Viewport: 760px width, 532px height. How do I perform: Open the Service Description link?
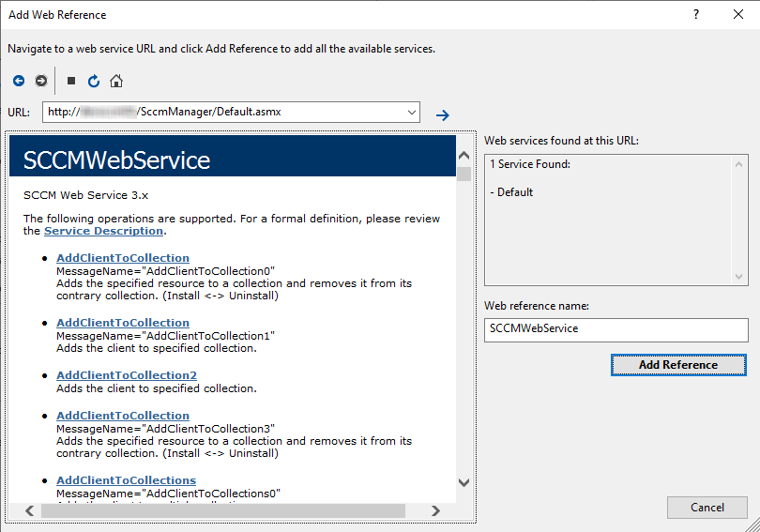[103, 231]
